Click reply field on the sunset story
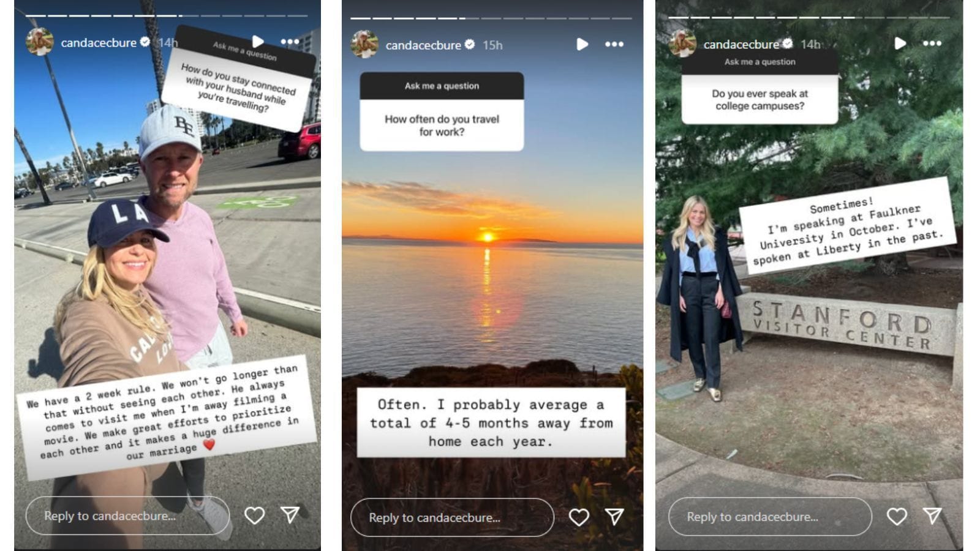980x551 pixels. (x=452, y=517)
